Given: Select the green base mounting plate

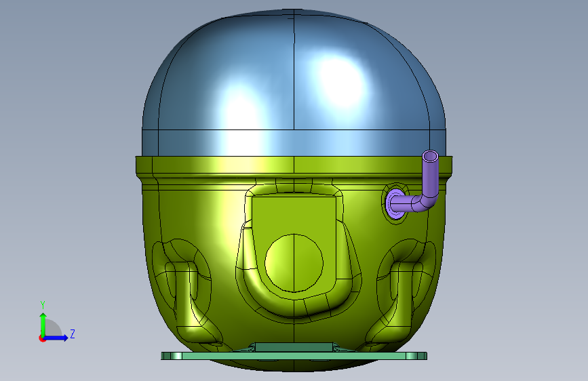Looking at the screenshot, I should 294,355.
